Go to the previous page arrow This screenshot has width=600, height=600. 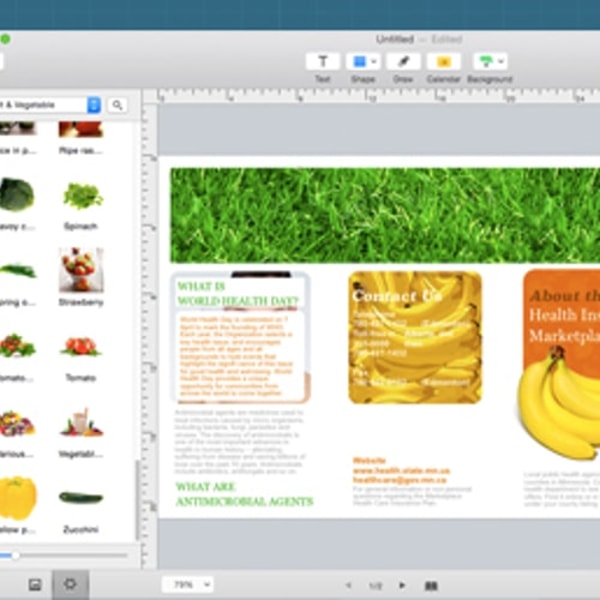coord(348,585)
